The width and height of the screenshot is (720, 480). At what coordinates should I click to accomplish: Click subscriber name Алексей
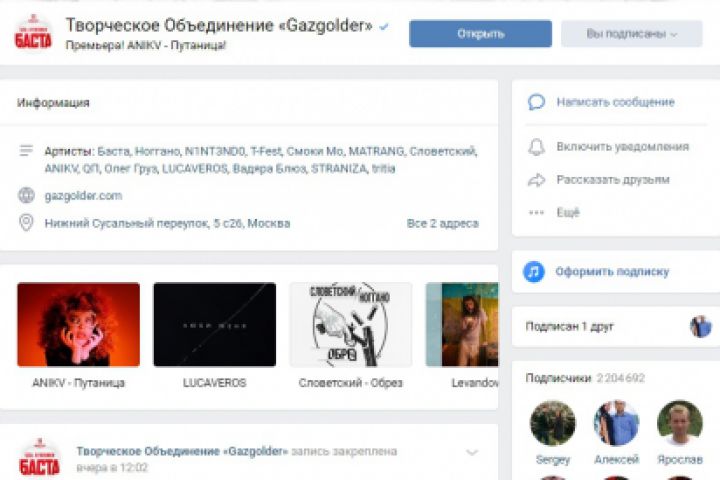click(x=616, y=459)
